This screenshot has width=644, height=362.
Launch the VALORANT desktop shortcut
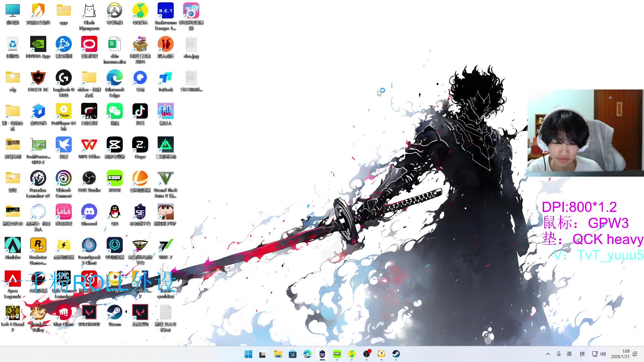pos(89,313)
